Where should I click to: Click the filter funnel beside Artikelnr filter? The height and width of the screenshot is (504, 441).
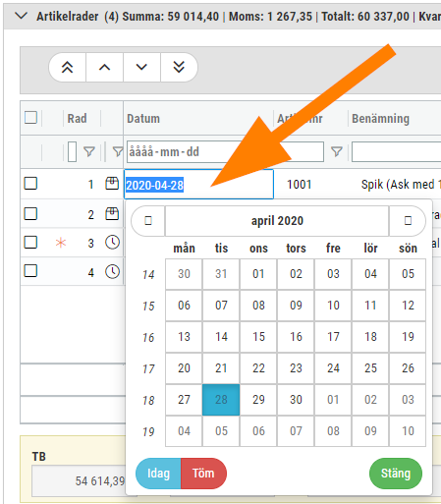click(x=337, y=151)
